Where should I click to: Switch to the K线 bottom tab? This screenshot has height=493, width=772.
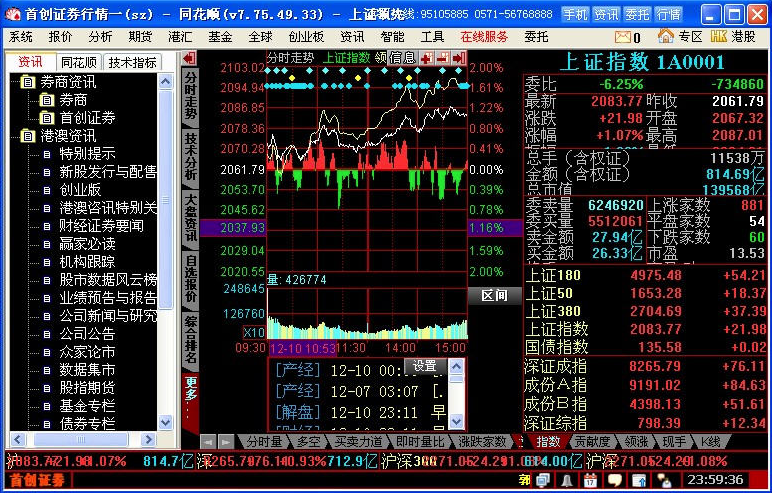[709, 442]
